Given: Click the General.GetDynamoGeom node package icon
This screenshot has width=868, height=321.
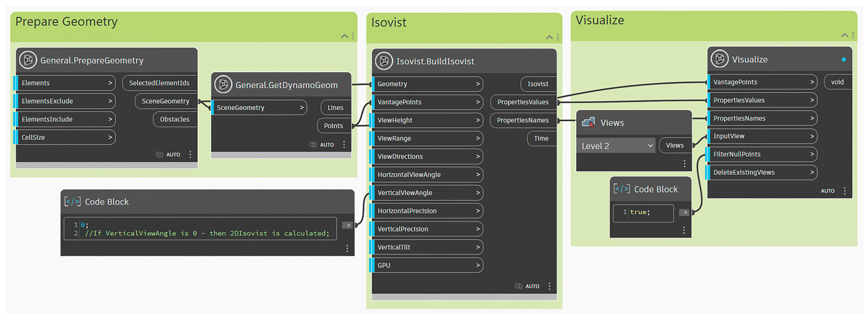Looking at the screenshot, I should point(223,85).
